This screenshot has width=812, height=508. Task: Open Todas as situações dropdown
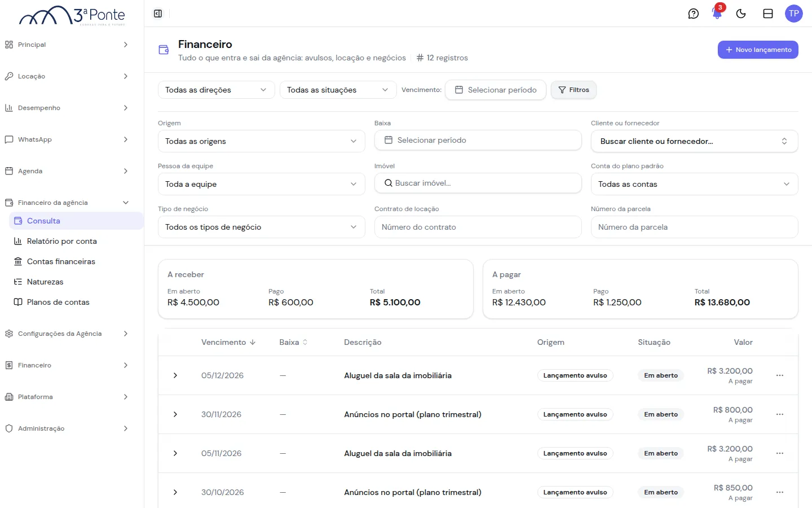[x=338, y=90]
